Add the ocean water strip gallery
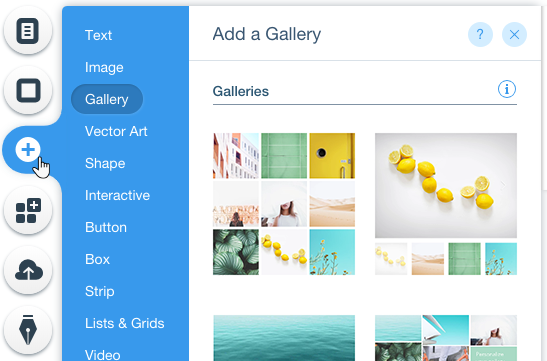 (284, 338)
